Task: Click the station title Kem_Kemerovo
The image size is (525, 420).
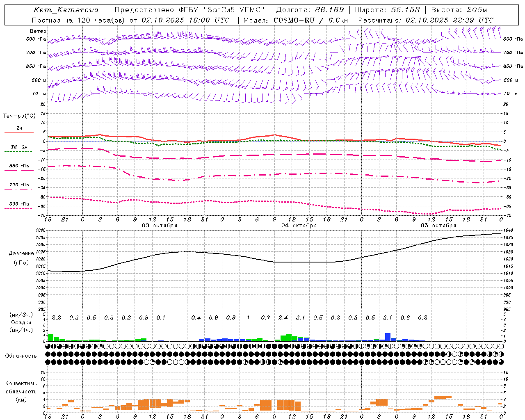Action: click(66, 10)
